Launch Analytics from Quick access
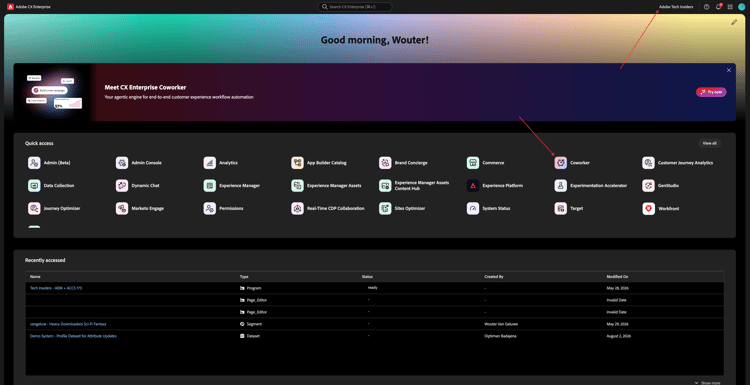Image resolution: width=750 pixels, height=385 pixels. click(210, 163)
